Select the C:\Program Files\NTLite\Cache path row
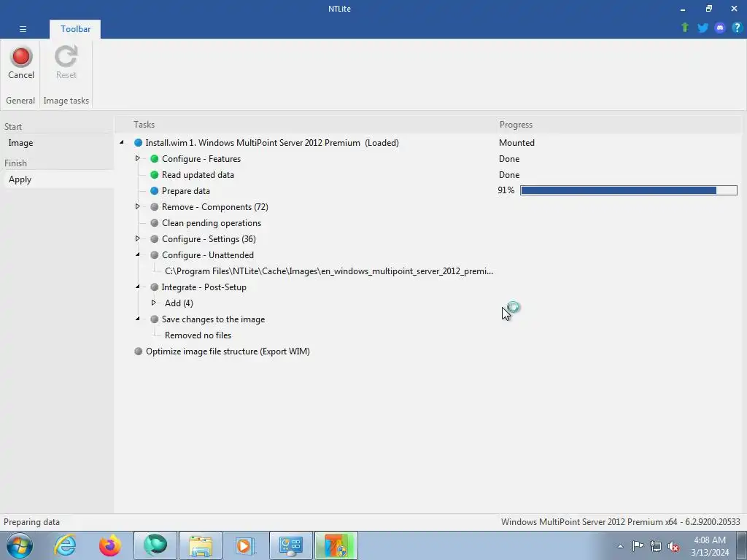This screenshot has height=560, width=747. (329, 271)
